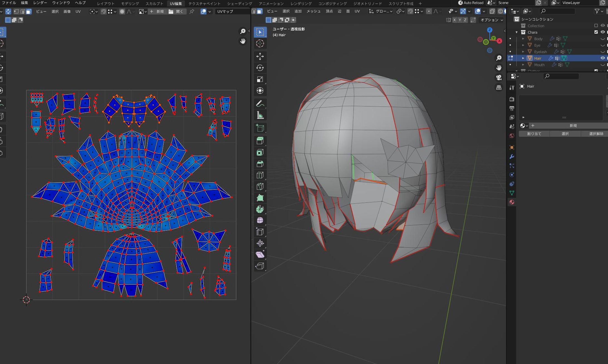Click the 開く button in UV editor

(x=176, y=11)
